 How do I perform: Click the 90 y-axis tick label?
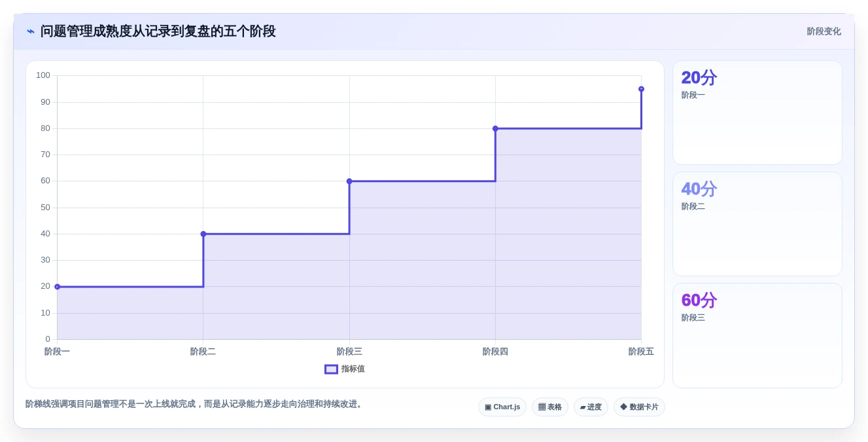click(x=45, y=102)
